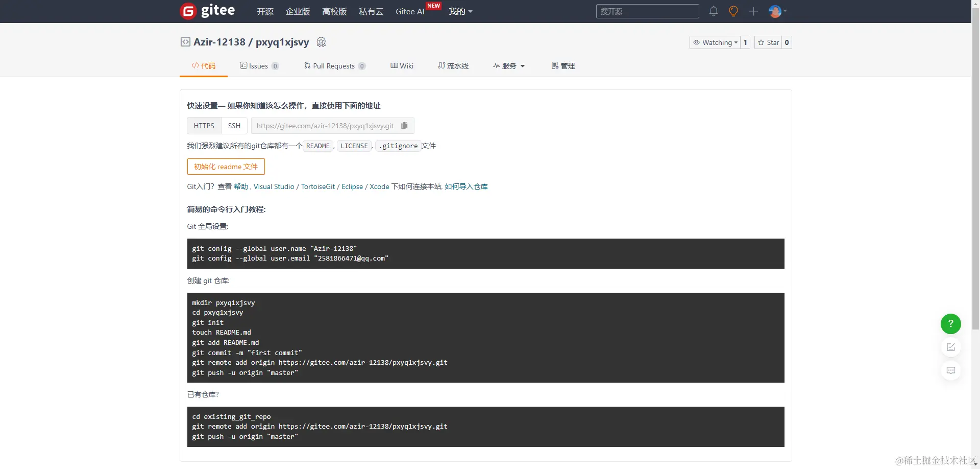980x469 pixels.
Task: Click the plus create-new icon
Action: point(753,11)
